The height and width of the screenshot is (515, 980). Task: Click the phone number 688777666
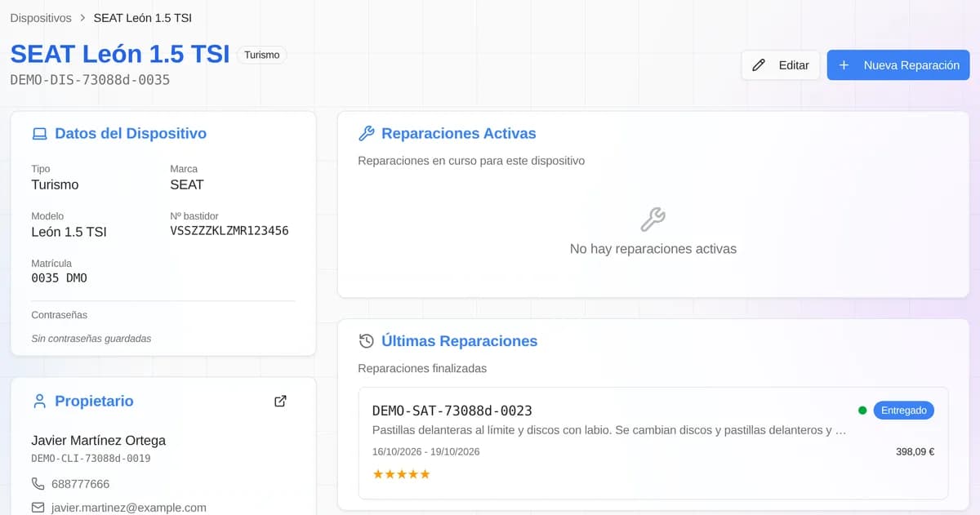pos(80,484)
